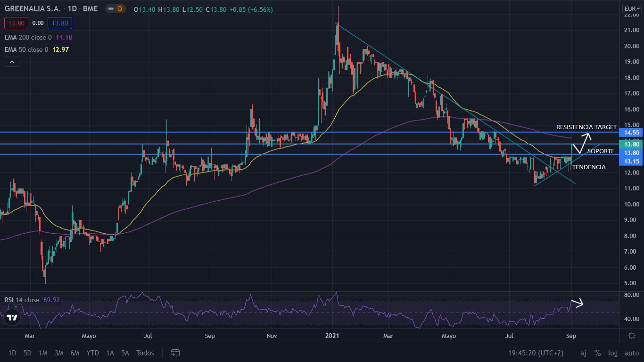Select the Todos time range
Screen dimensions: 644x362
point(145,353)
